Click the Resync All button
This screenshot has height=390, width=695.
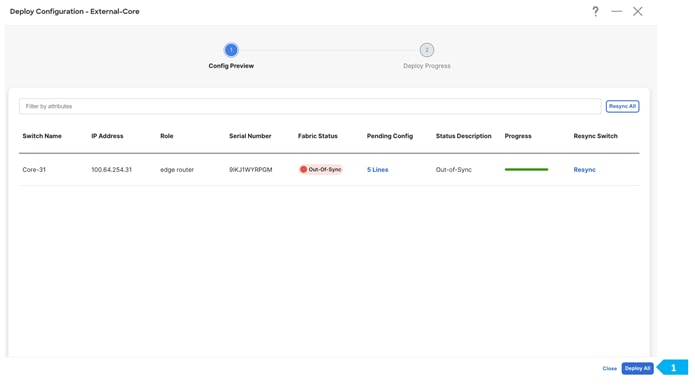pyautogui.click(x=622, y=106)
